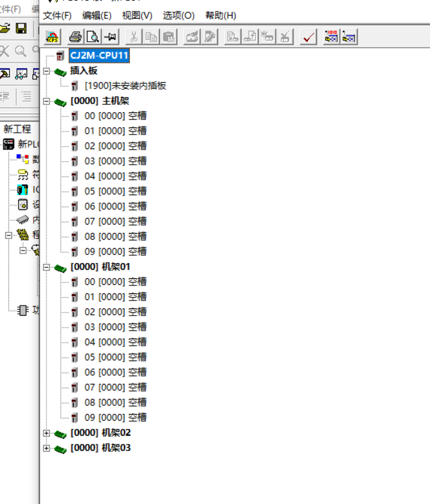Select slot 05 空槽 under 主机架
The image size is (430, 504).
[x=115, y=191]
